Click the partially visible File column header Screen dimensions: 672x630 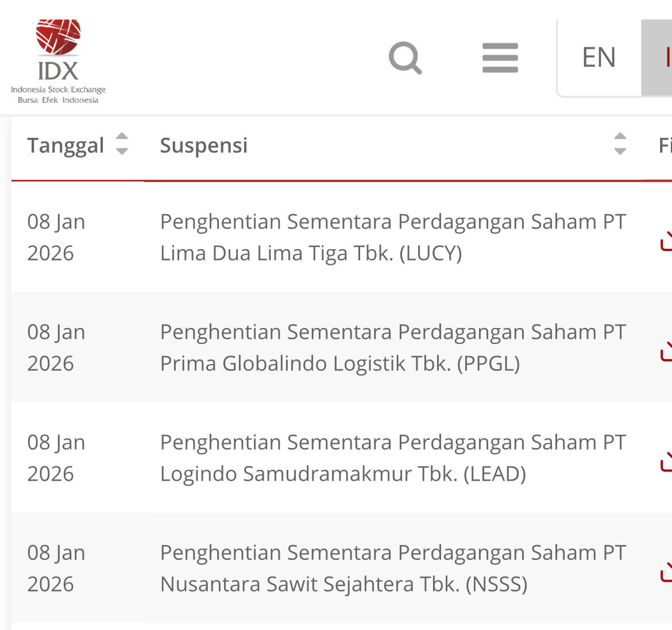tap(665, 145)
